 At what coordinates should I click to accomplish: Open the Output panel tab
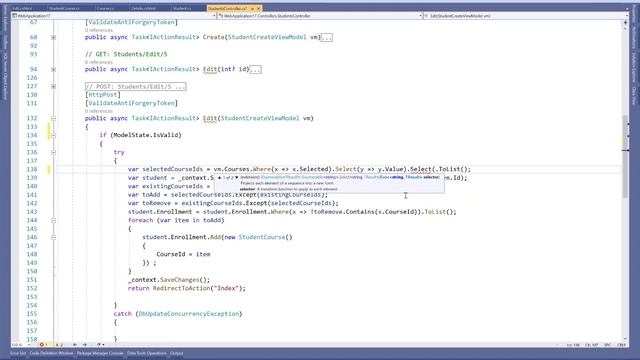pos(177,353)
